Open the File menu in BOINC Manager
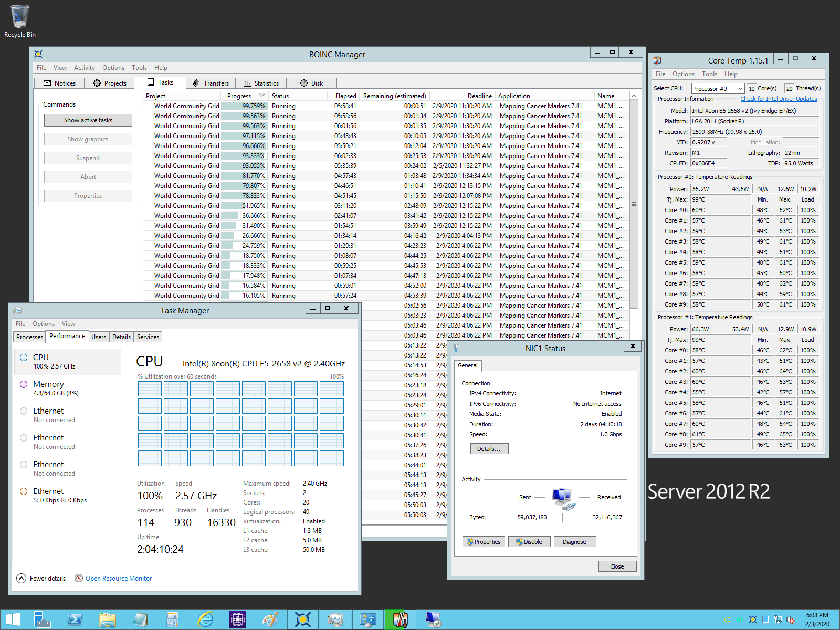Viewport: 840px width, 630px height. (x=41, y=68)
